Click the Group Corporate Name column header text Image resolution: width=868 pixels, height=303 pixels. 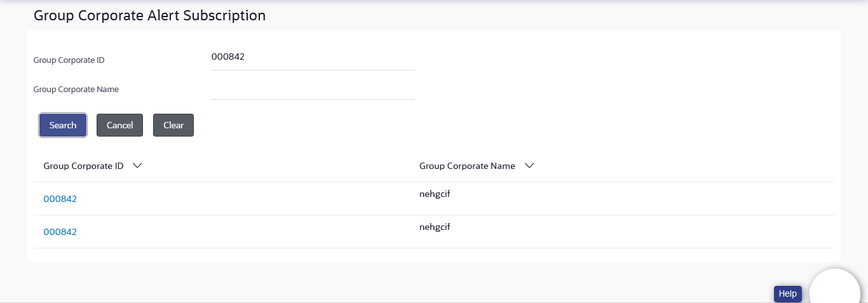467,166
